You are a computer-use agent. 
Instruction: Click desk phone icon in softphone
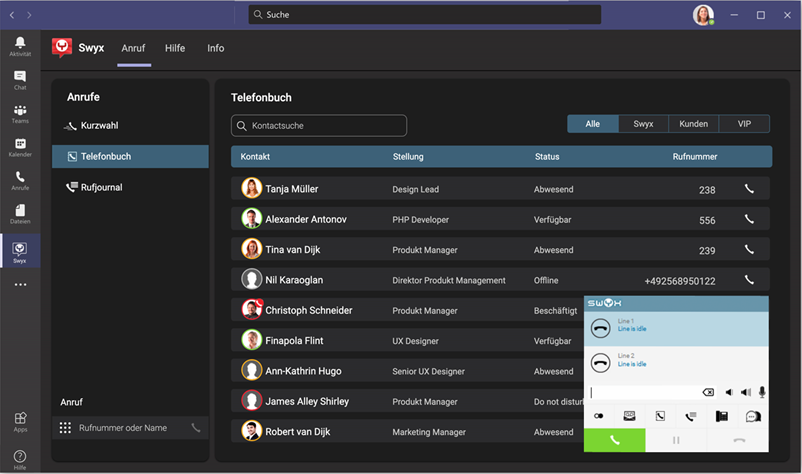pos(722,416)
